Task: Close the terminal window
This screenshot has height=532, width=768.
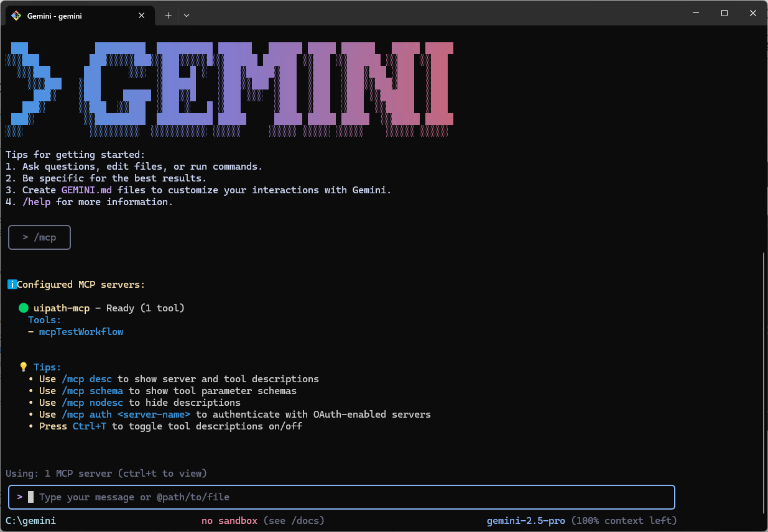Action: coord(753,13)
